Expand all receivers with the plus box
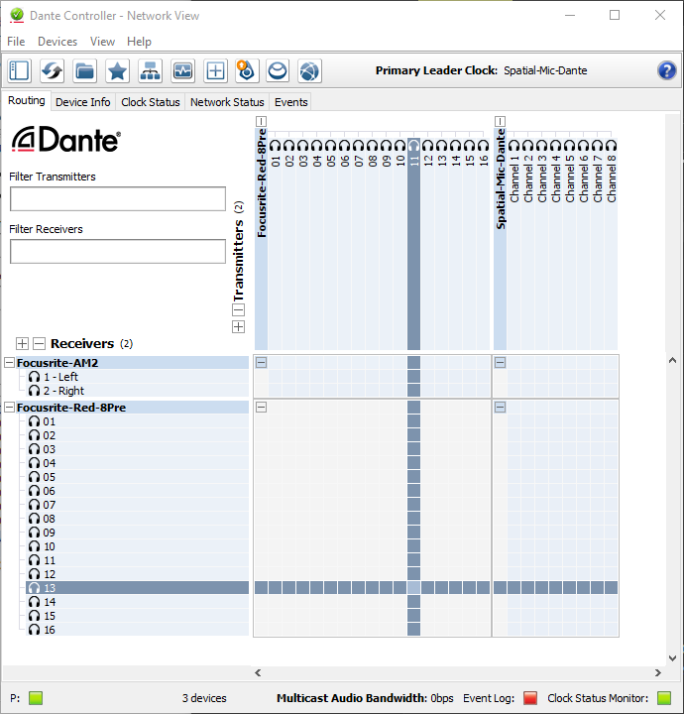Image resolution: width=684 pixels, height=714 pixels. (x=22, y=343)
